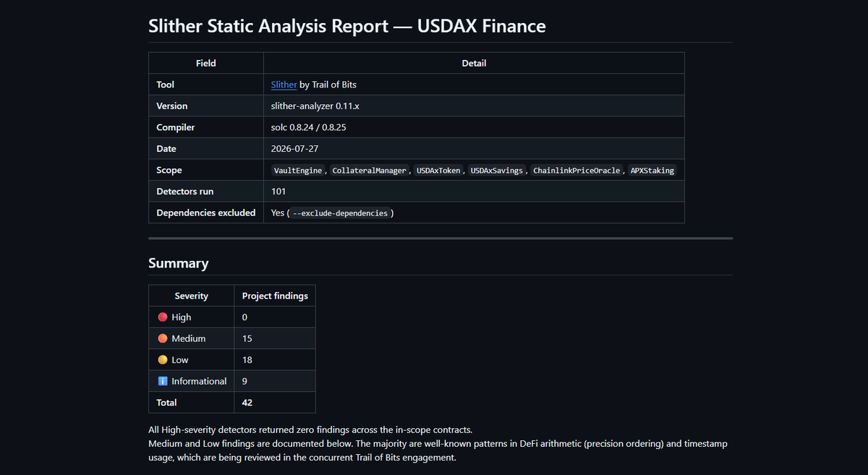The height and width of the screenshot is (475, 868).
Task: Click the text 'by Trail of Bits'
Action: coord(328,85)
